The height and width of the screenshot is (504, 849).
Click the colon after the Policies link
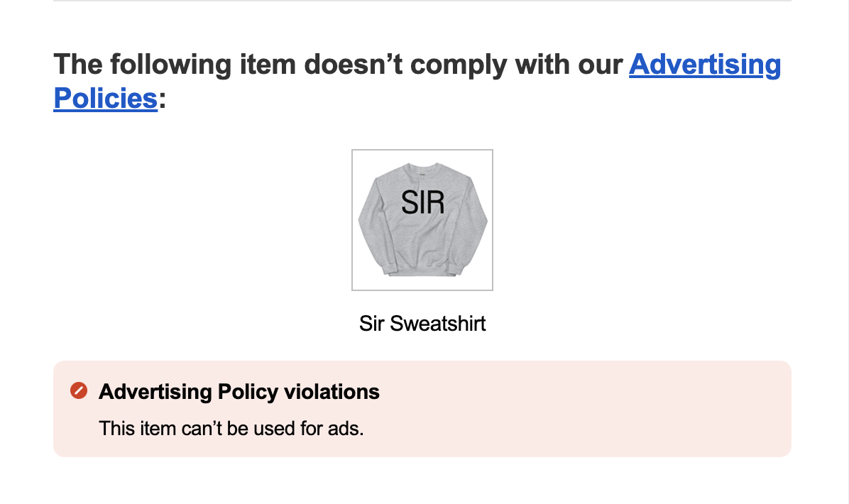[x=162, y=100]
